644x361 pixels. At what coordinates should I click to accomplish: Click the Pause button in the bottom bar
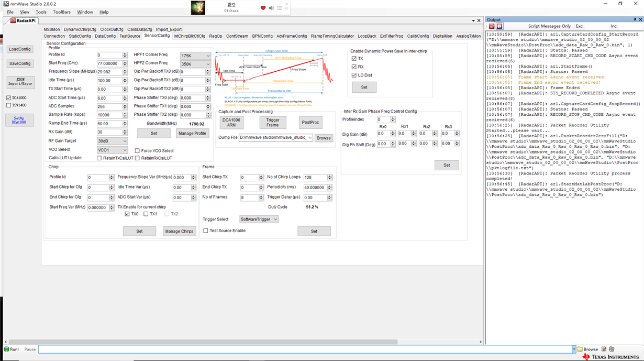pyautogui.click(x=30, y=349)
